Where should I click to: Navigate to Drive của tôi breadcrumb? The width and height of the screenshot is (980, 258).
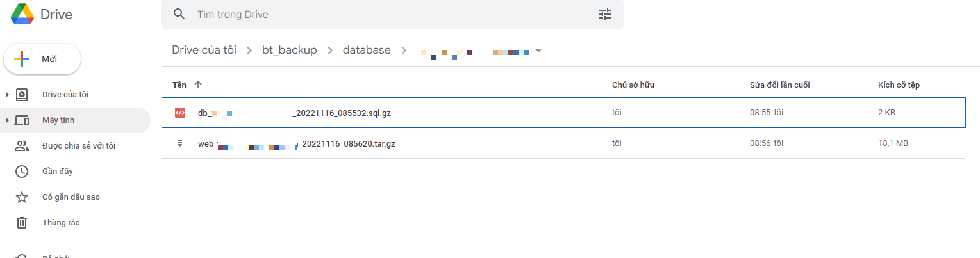click(x=204, y=51)
